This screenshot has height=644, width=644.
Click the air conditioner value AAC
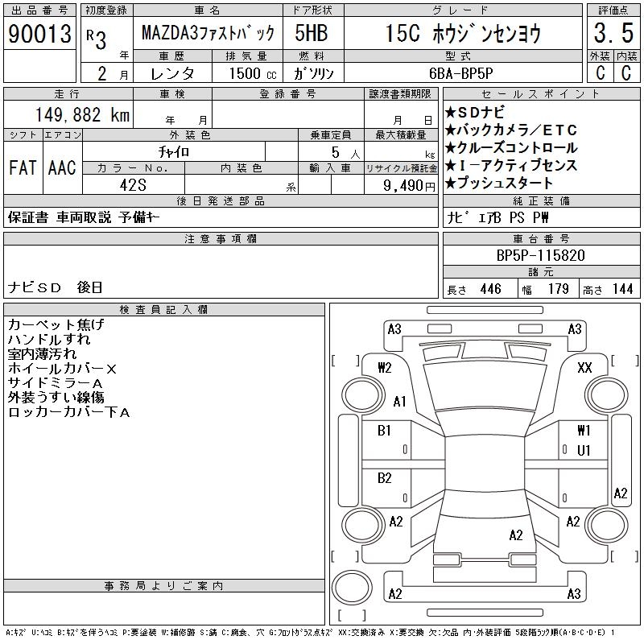tap(62, 167)
